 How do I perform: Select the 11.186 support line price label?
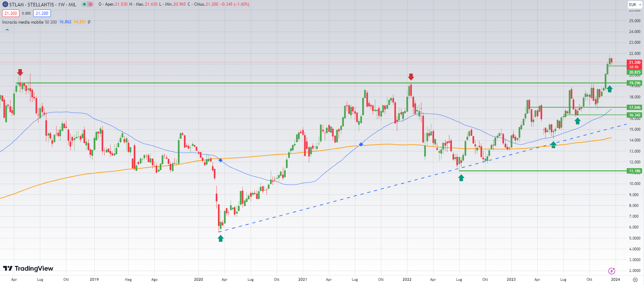(x=634, y=171)
